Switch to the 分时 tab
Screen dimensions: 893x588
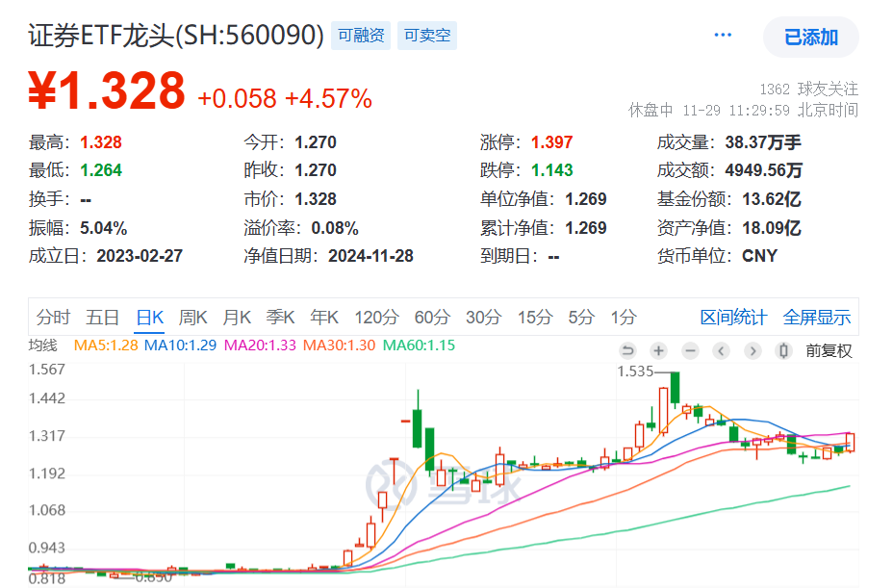[x=53, y=317]
